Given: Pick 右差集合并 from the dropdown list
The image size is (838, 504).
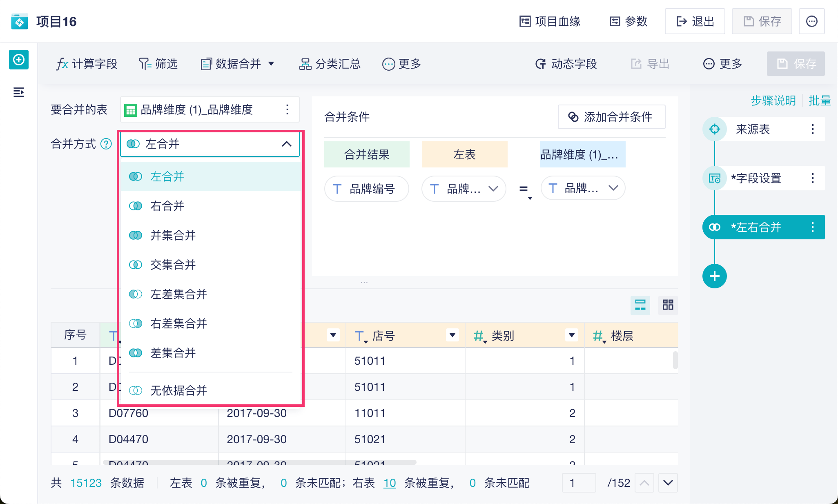Looking at the screenshot, I should tap(179, 323).
